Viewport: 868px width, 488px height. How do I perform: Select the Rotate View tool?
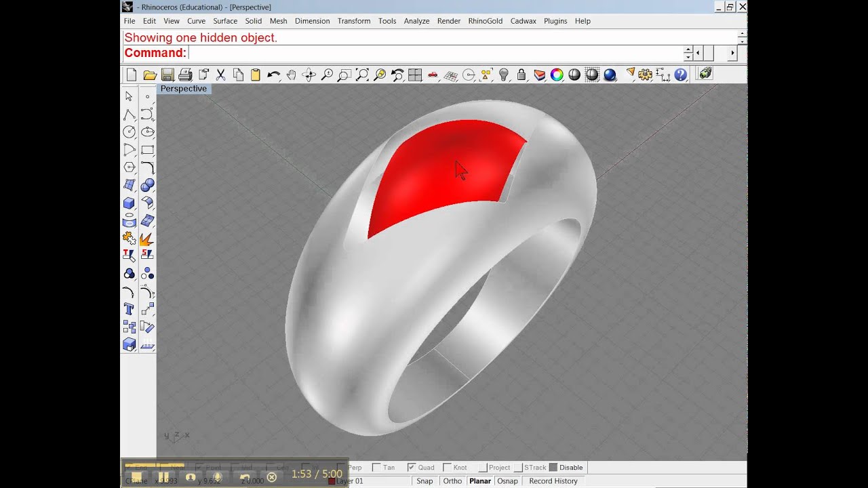pyautogui.click(x=309, y=75)
